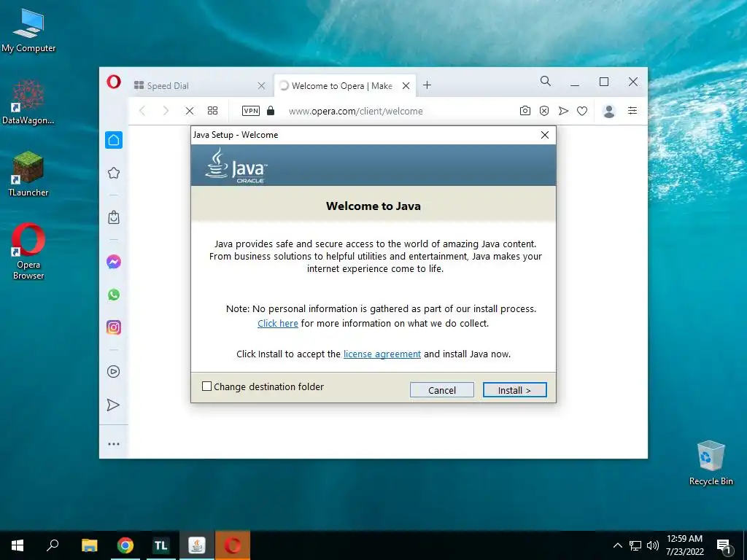Screen dimensions: 747x560
Task: Open taskbar search magnifier
Action: (53, 545)
